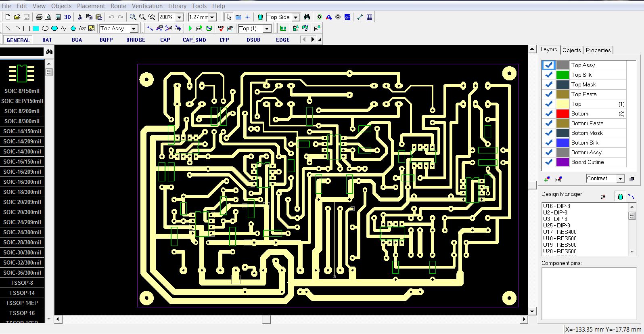The image size is (644, 334).
Task: Toggle Board Outline layer visibility checkbox
Action: point(548,162)
